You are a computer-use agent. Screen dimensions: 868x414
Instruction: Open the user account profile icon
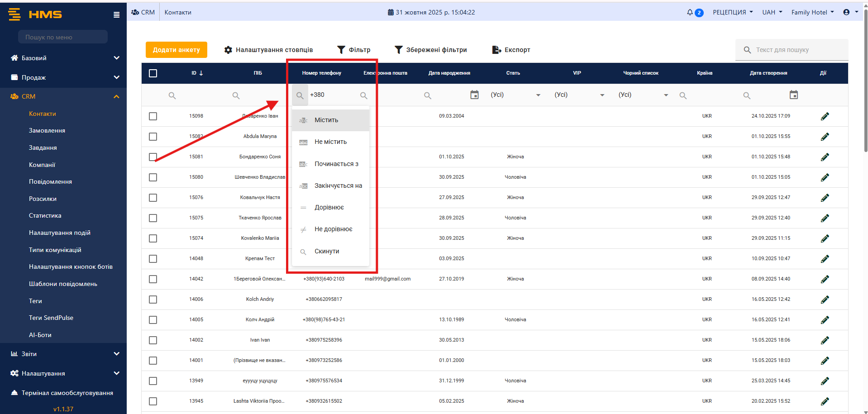[x=846, y=12]
